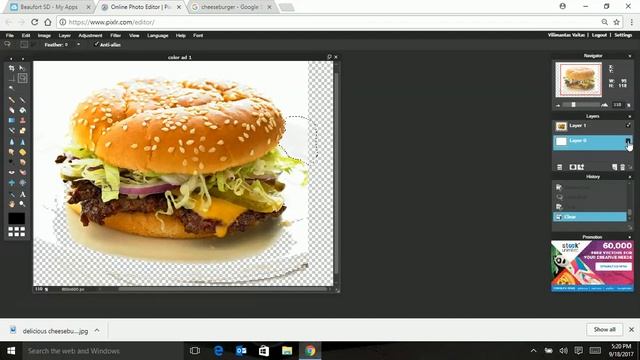The height and width of the screenshot is (360, 640).
Task: Open the main color swatch
Action: click(x=16, y=218)
